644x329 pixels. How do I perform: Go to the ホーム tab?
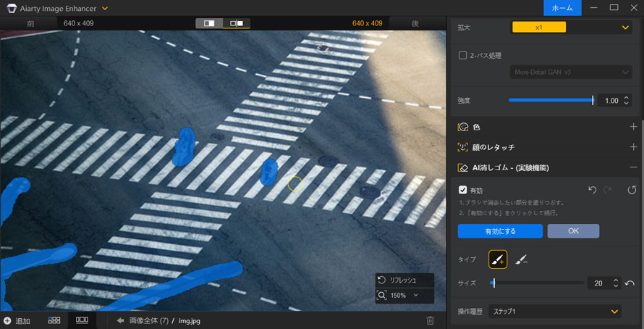[562, 8]
